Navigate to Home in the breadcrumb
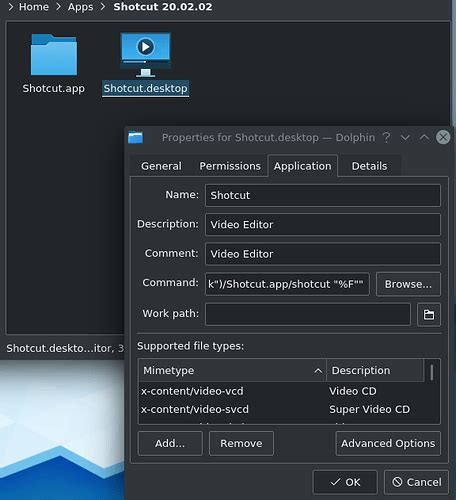 pos(34,7)
